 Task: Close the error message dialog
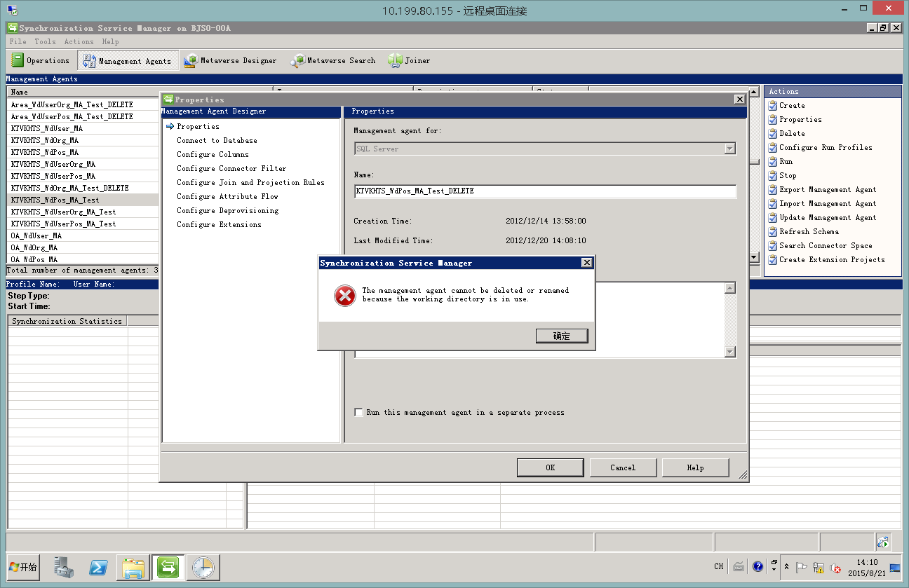coord(586,263)
